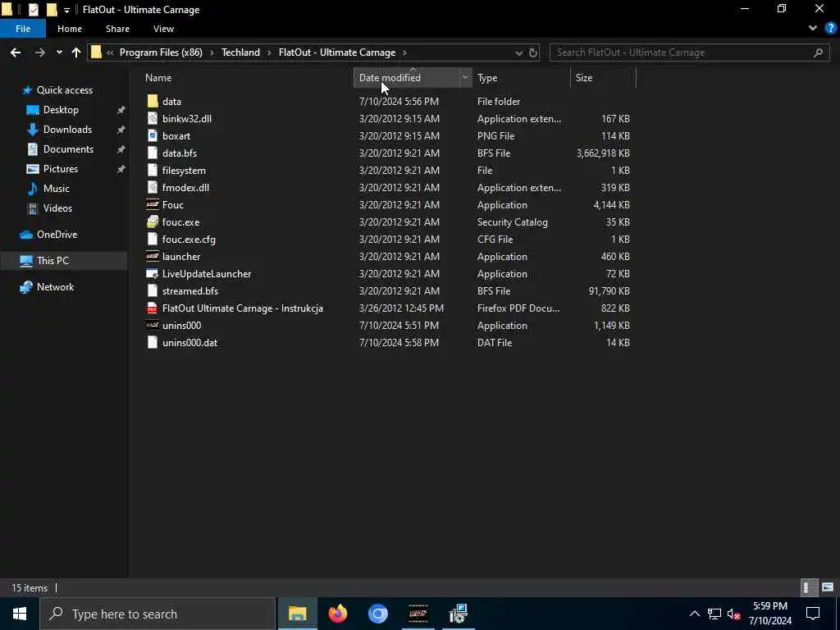
Task: Open the View ribbon tab
Action: (x=163, y=29)
